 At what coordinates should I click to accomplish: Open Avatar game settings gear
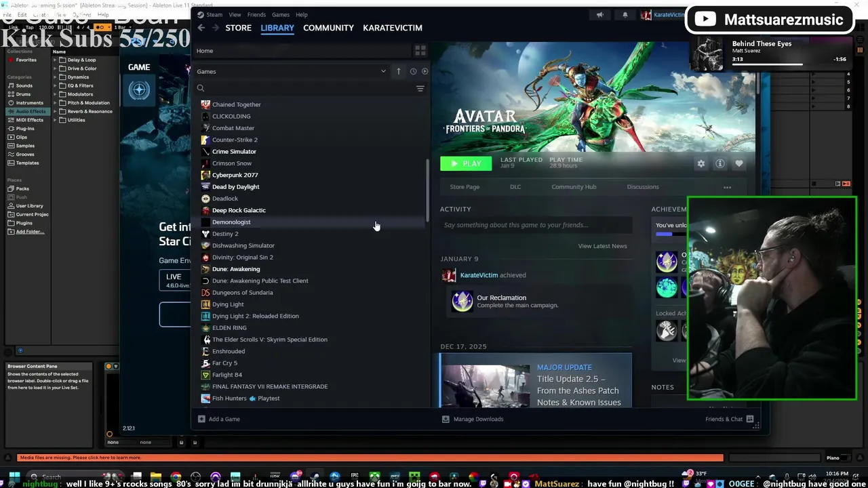pos(701,163)
